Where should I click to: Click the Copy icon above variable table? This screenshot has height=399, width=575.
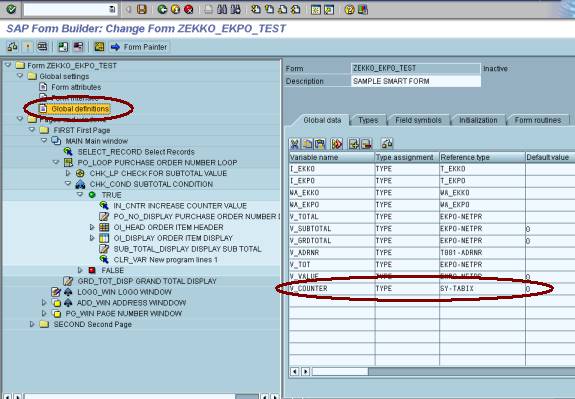pyautogui.click(x=307, y=144)
